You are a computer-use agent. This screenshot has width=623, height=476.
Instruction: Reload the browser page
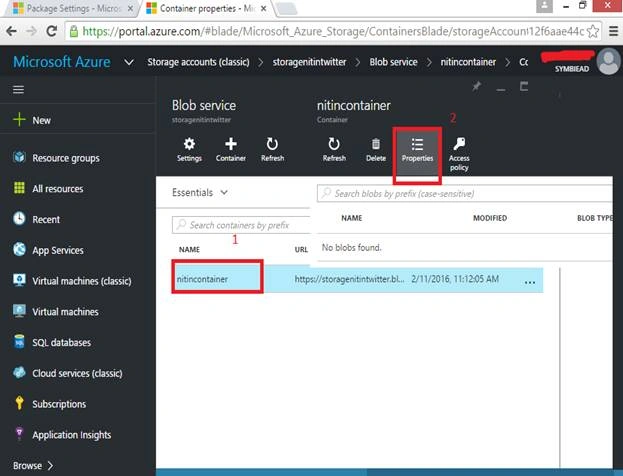click(x=52, y=31)
